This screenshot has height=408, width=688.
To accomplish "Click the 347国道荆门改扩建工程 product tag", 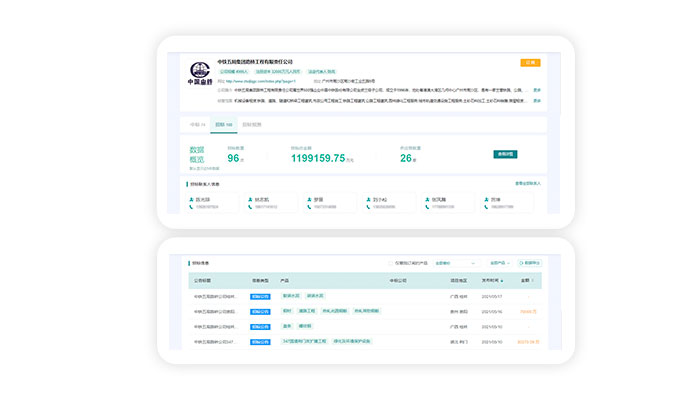I will click(x=304, y=341).
